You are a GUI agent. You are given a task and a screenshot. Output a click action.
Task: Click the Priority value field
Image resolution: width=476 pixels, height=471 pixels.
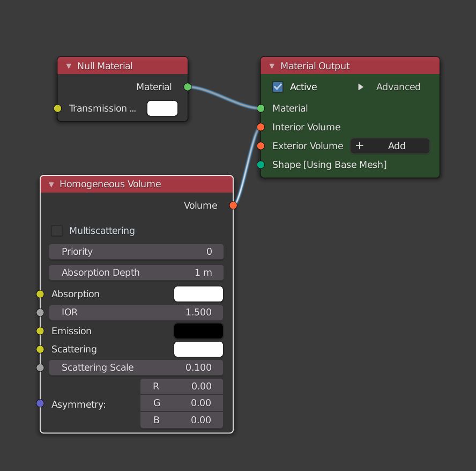pos(136,252)
